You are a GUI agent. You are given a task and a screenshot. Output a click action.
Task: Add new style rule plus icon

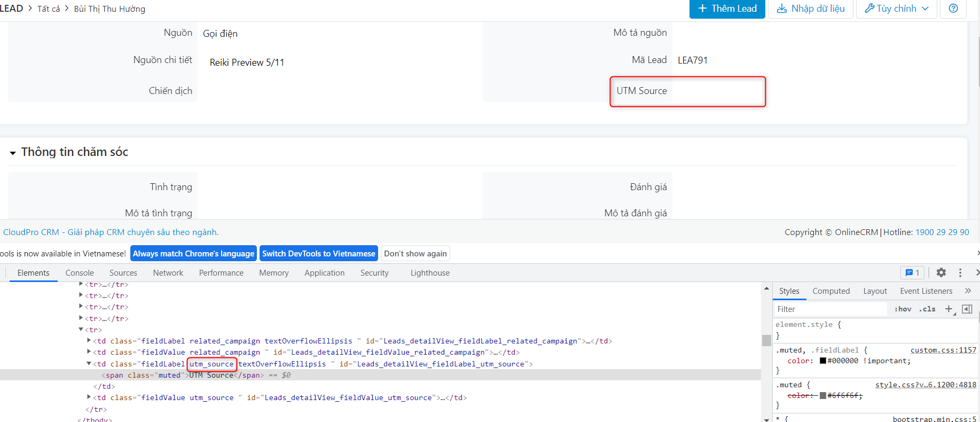[948, 309]
